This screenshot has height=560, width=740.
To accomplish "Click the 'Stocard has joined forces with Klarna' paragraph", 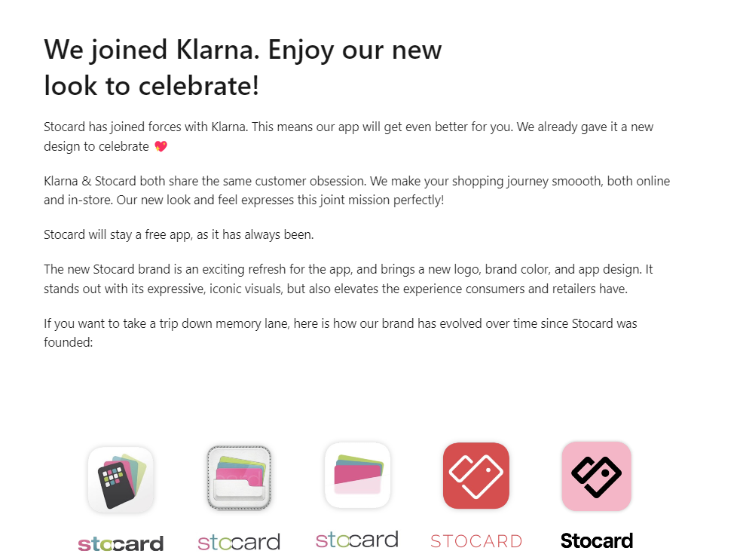I will pyautogui.click(x=349, y=136).
